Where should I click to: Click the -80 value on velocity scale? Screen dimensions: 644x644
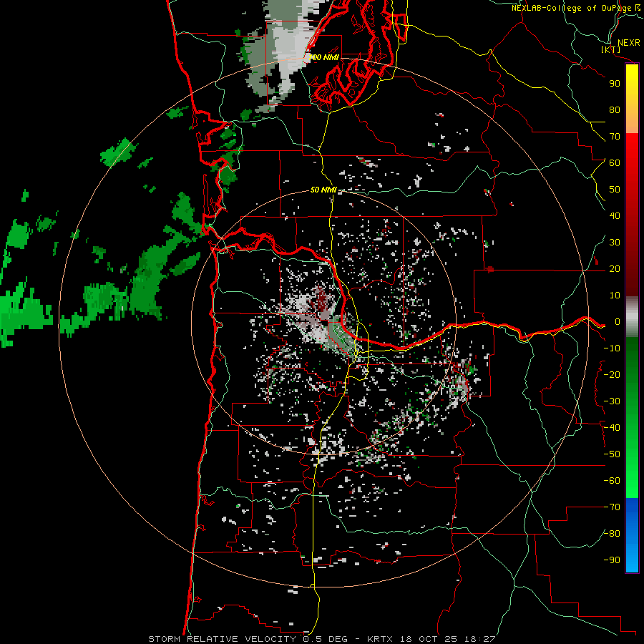click(x=612, y=534)
